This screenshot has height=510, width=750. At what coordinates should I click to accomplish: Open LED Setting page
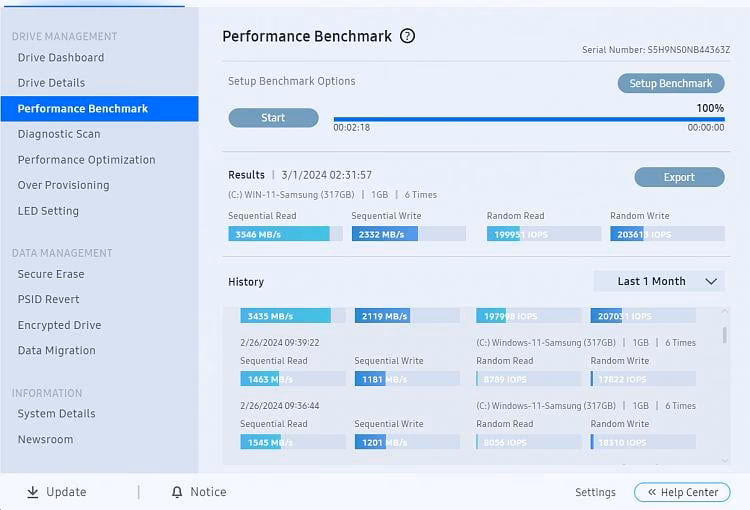point(48,211)
